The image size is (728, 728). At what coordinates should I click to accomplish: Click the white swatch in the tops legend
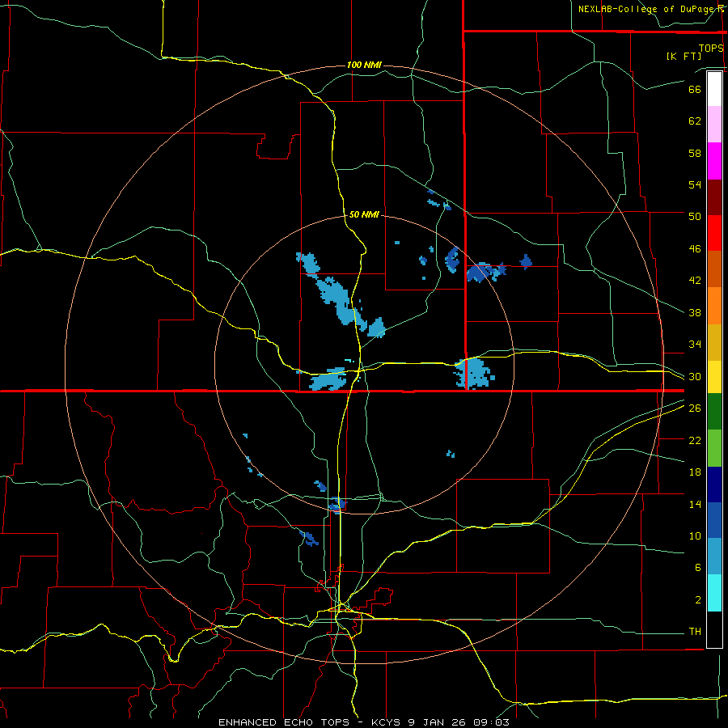(714, 89)
